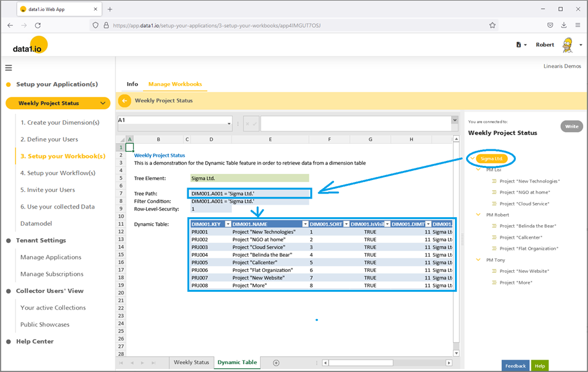Open DIM001.NAME column filter dropdown

[305, 224]
